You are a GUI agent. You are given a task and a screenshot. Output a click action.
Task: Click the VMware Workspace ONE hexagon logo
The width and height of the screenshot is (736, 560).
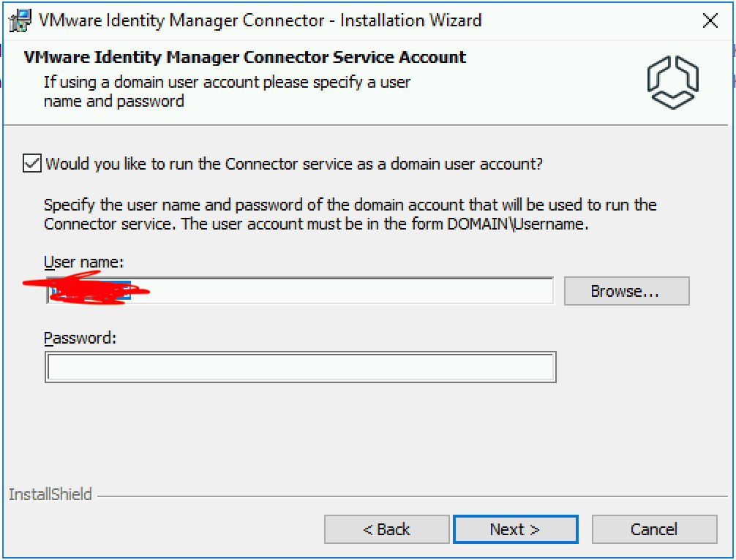pyautogui.click(x=672, y=83)
